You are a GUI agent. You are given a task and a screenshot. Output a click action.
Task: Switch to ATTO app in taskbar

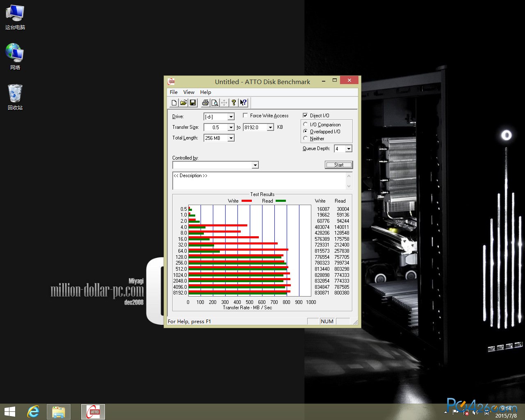pyautogui.click(x=93, y=412)
